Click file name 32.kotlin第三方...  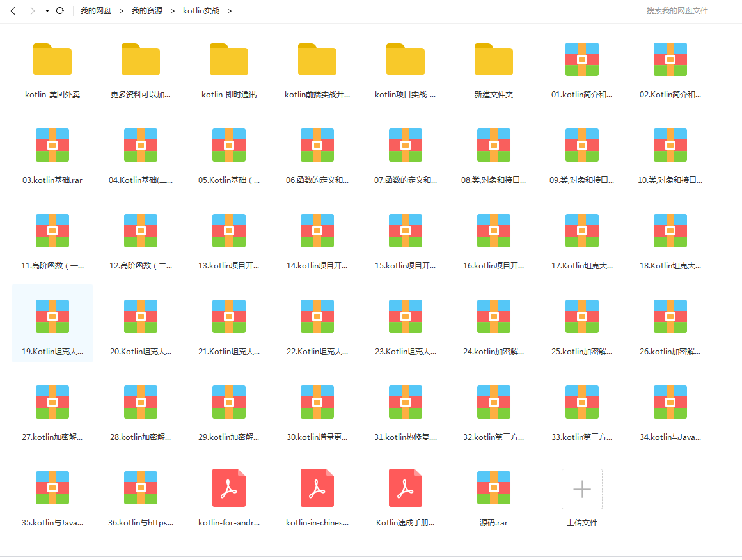click(494, 437)
